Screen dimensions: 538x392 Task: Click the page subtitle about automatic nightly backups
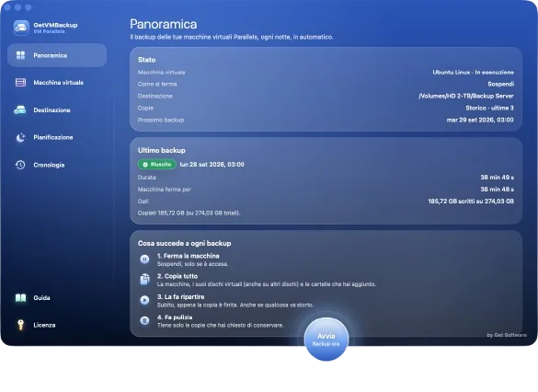pos(232,37)
